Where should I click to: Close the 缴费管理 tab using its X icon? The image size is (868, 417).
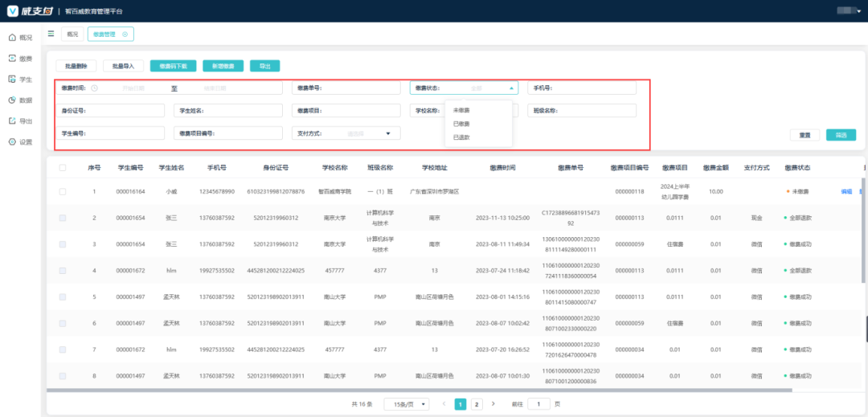(125, 35)
